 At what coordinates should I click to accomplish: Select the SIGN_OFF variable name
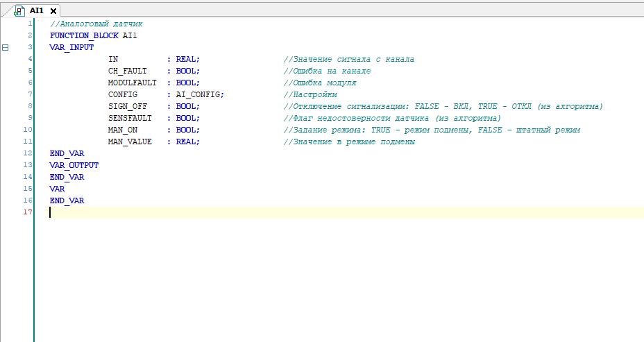point(127,106)
